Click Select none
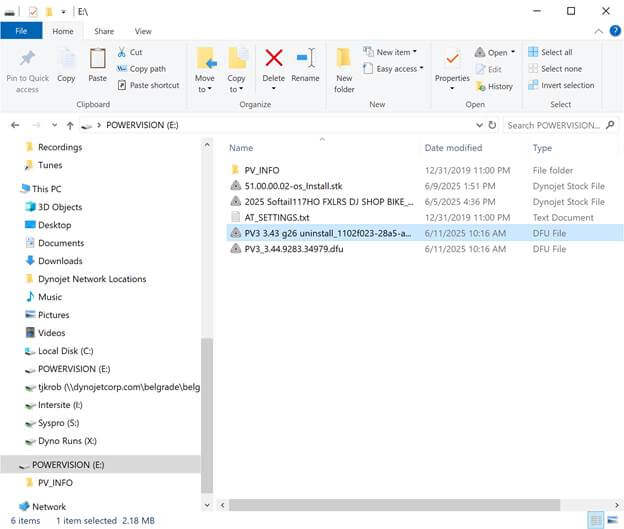The height and width of the screenshot is (529, 624). tap(555, 69)
